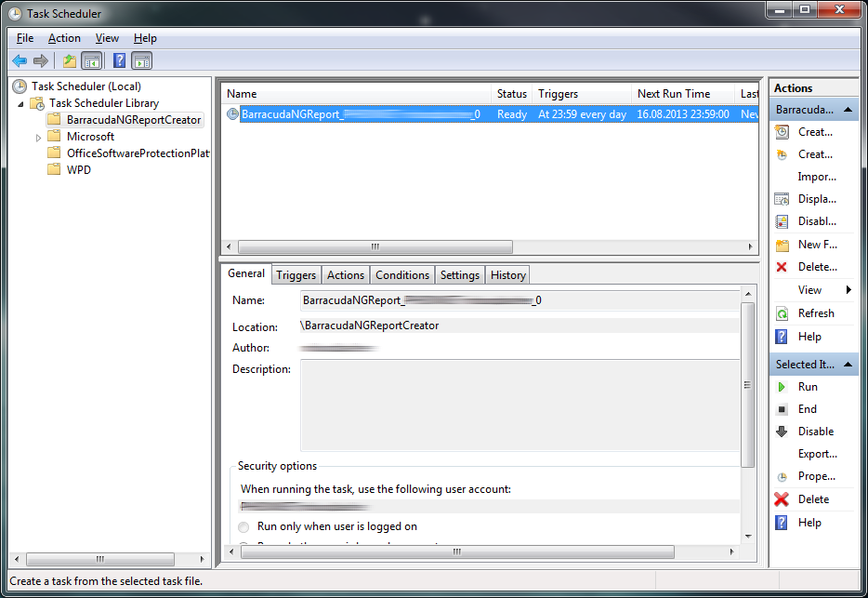Click the Name field in General tab

click(520, 300)
